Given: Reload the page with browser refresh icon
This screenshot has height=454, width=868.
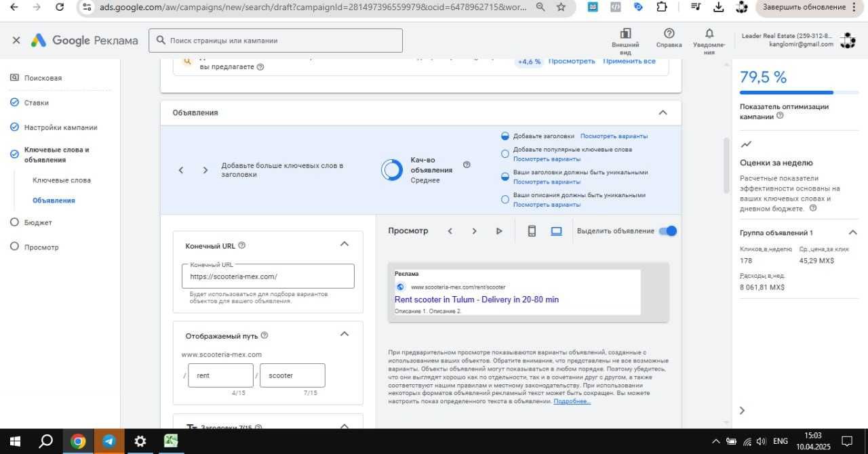Looking at the screenshot, I should [60, 7].
